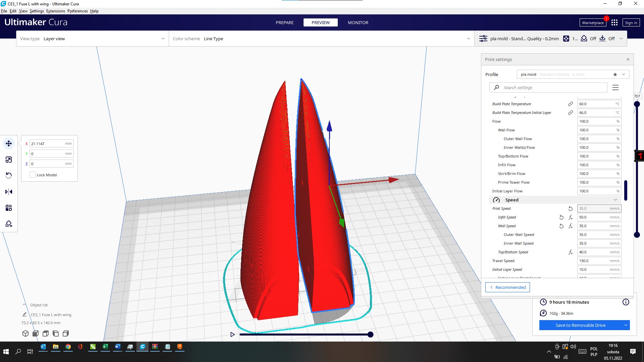Switch to the PREPARE tab
The height and width of the screenshot is (362, 644).
coord(284,22)
